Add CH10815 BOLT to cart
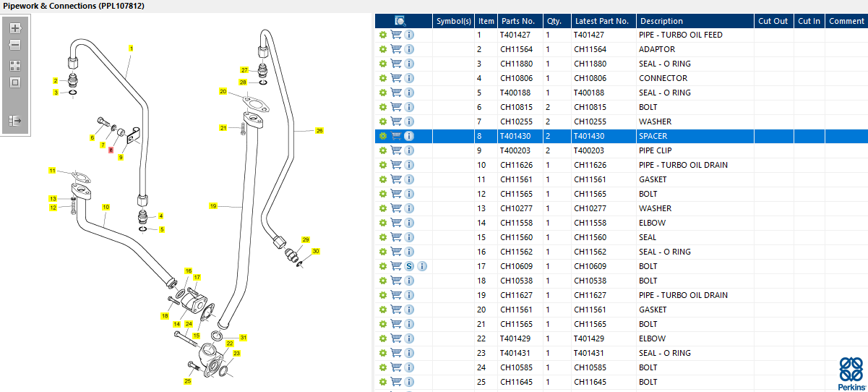This screenshot has height=392, width=868. tap(396, 107)
